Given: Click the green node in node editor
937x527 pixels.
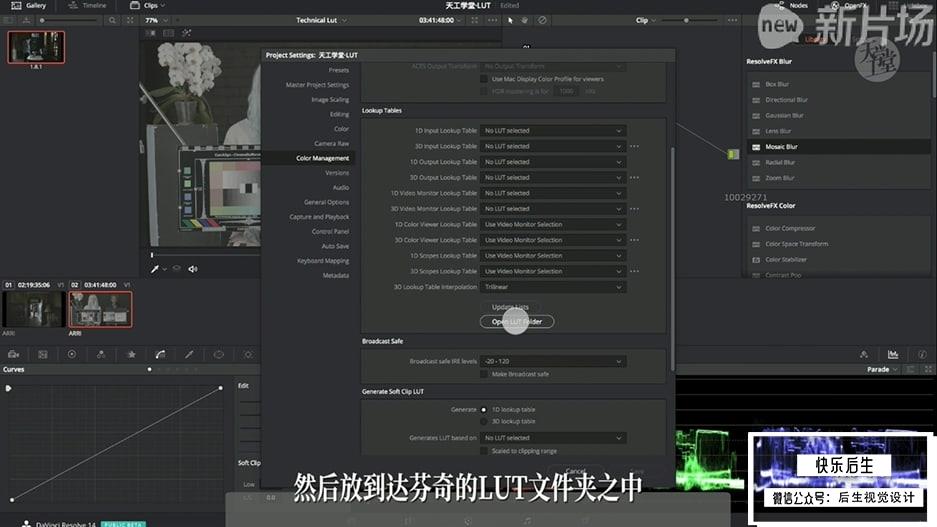Looking at the screenshot, I should click(x=733, y=154).
